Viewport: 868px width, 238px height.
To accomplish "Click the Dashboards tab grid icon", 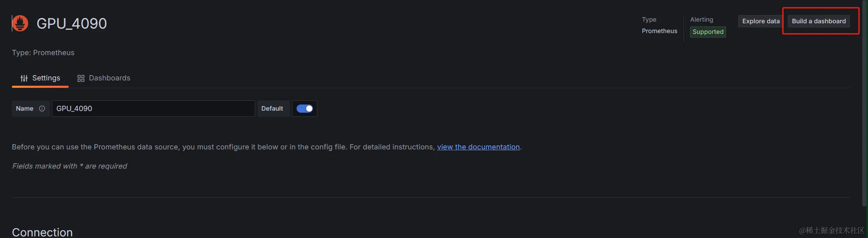I will point(81,78).
